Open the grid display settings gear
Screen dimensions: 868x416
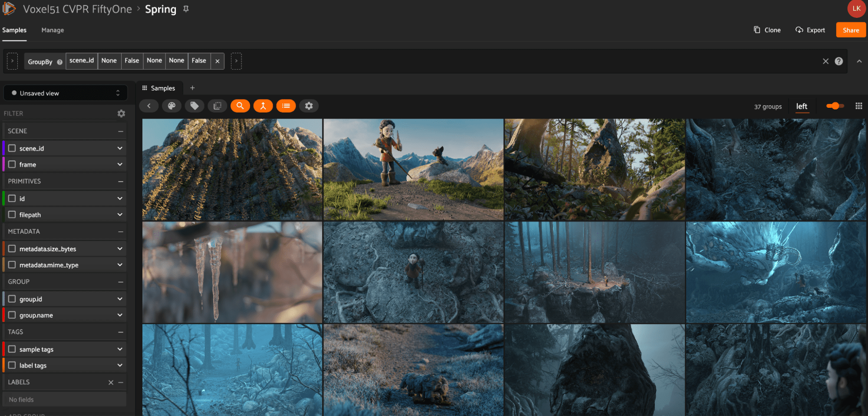[x=309, y=106]
